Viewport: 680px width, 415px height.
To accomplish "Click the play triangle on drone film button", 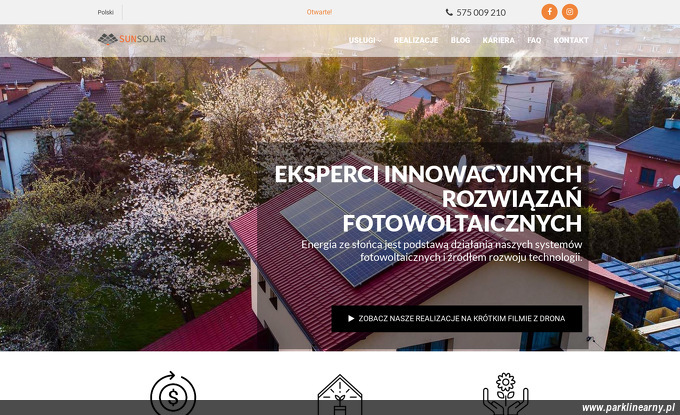I will pyautogui.click(x=351, y=318).
